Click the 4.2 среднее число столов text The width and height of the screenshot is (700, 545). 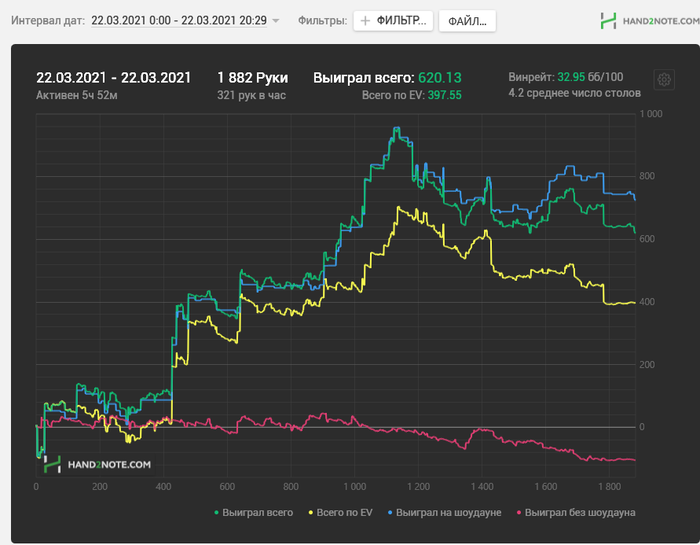pos(575,93)
